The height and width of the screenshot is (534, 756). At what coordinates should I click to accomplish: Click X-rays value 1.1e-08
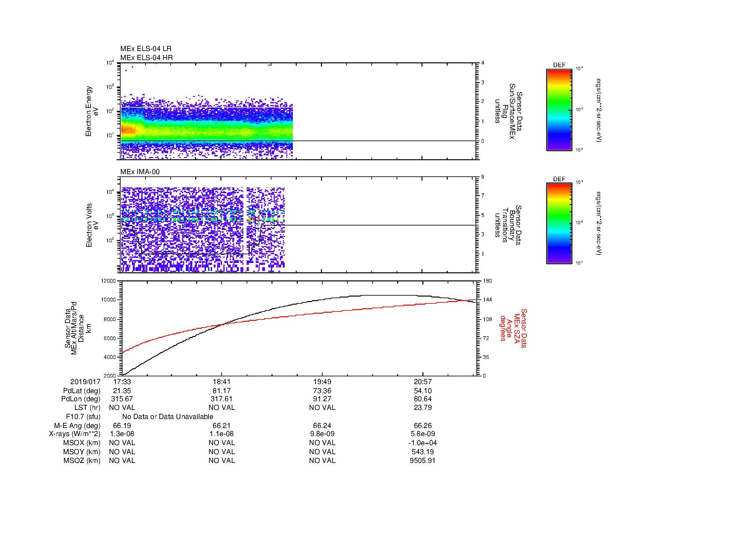(222, 434)
